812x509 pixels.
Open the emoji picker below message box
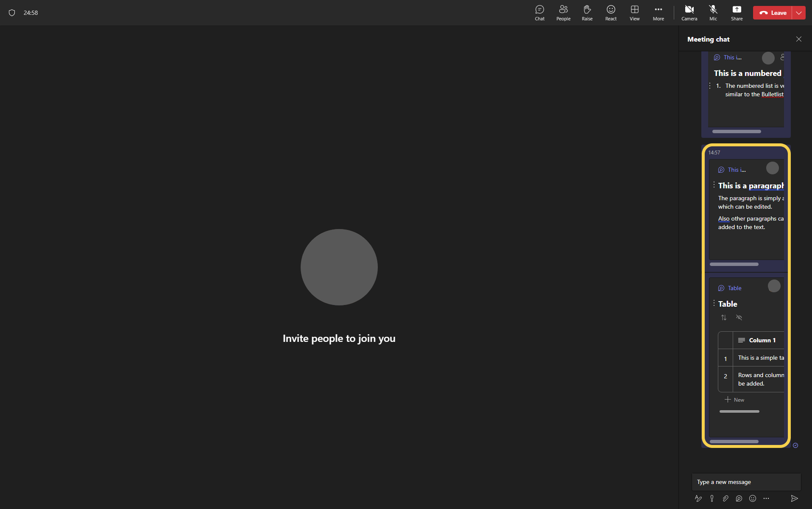753,498
